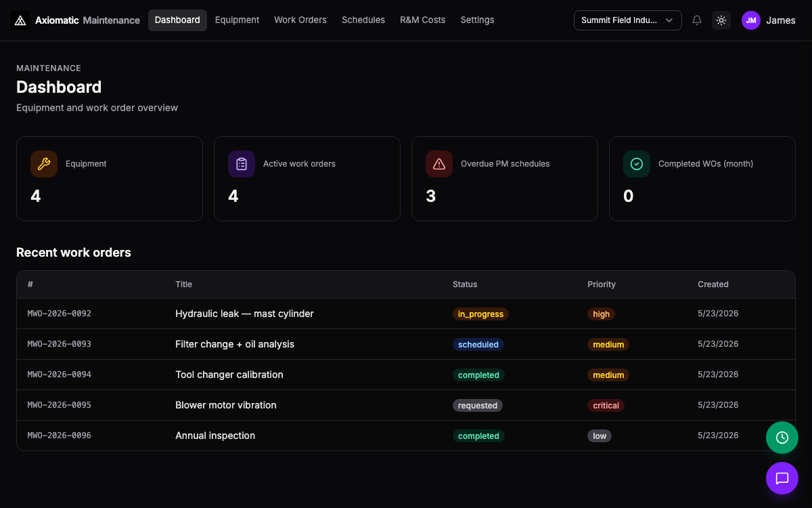Click the Title column header
The image size is (812, 508).
183,284
